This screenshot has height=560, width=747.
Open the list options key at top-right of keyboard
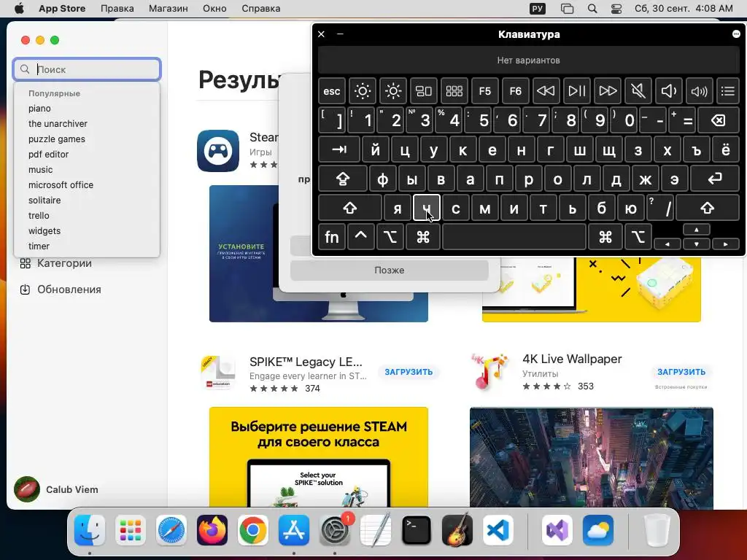[x=728, y=91]
